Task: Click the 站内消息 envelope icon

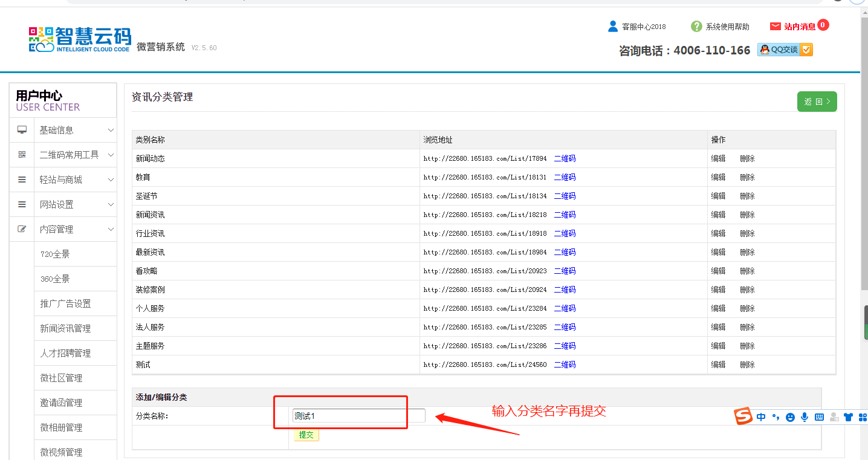Action: 775,27
